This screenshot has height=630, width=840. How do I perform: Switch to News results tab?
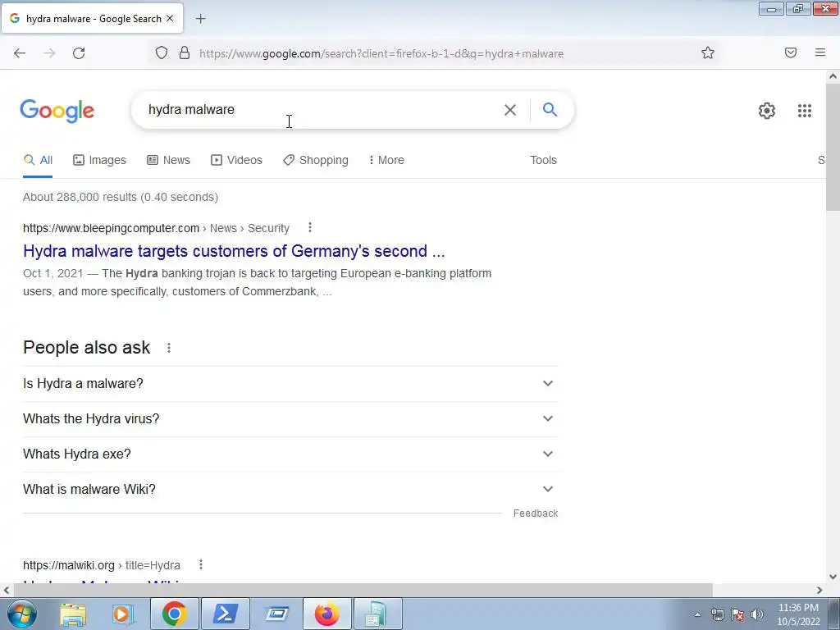(x=169, y=160)
